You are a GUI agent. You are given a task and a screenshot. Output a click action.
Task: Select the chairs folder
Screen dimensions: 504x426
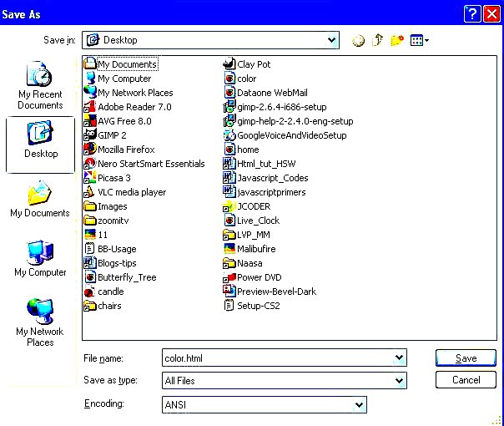click(x=103, y=306)
